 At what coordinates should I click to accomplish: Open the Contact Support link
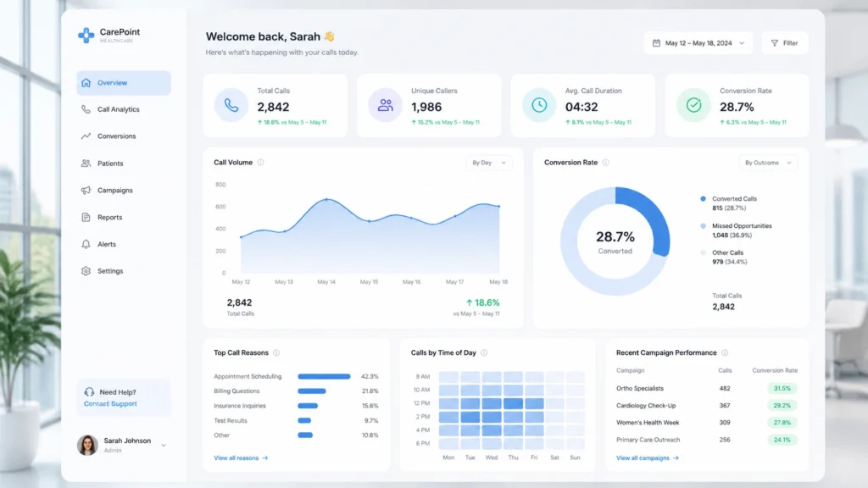110,404
